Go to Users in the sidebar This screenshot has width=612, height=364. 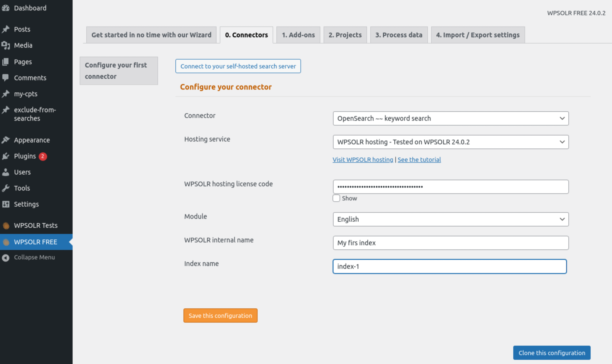(x=22, y=172)
